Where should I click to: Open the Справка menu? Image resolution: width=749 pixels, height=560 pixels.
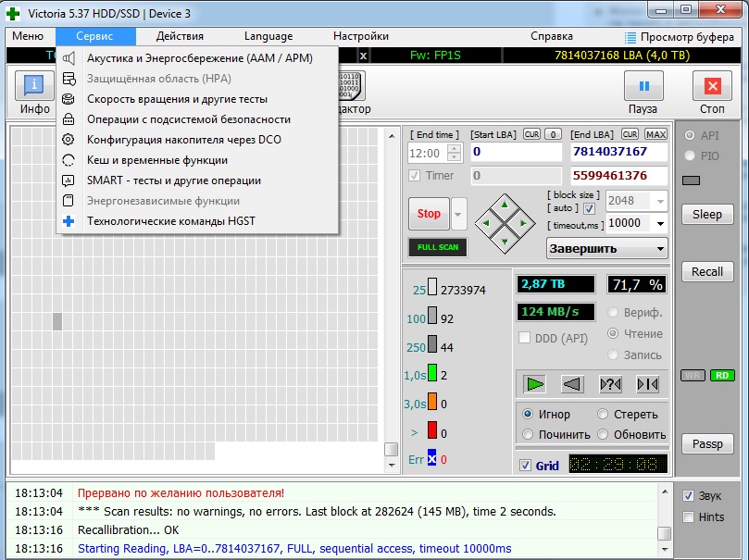[551, 36]
